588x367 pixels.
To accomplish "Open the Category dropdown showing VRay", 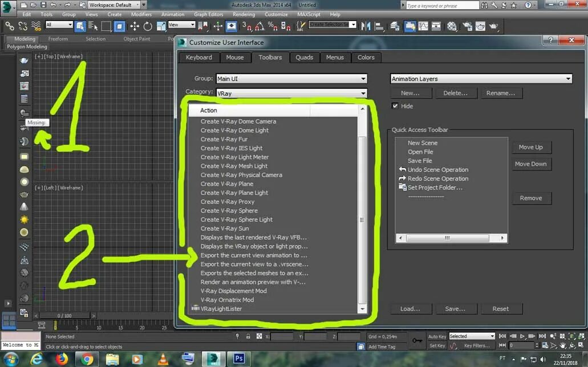I will (291, 93).
